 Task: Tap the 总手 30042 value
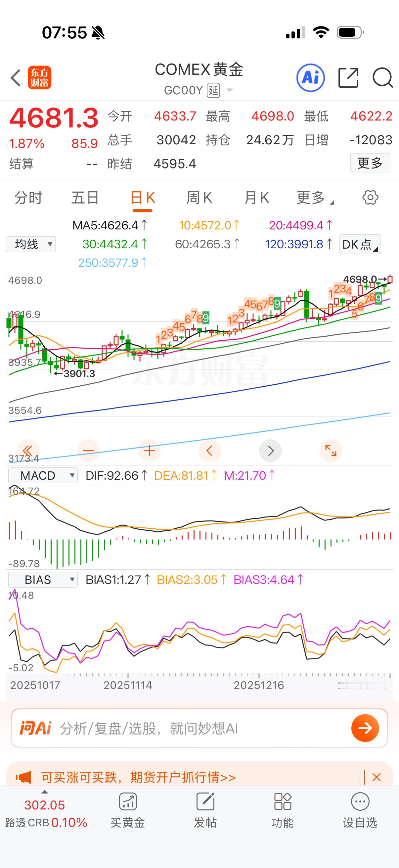pos(176,140)
